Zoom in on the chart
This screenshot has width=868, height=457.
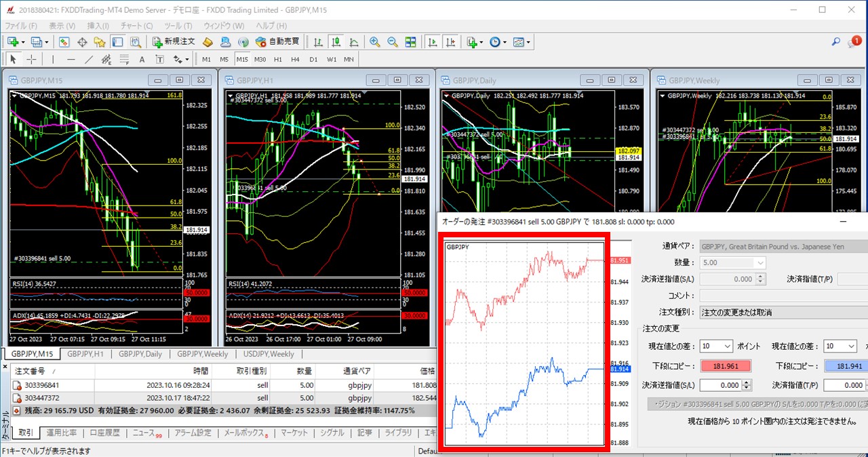[x=374, y=42]
